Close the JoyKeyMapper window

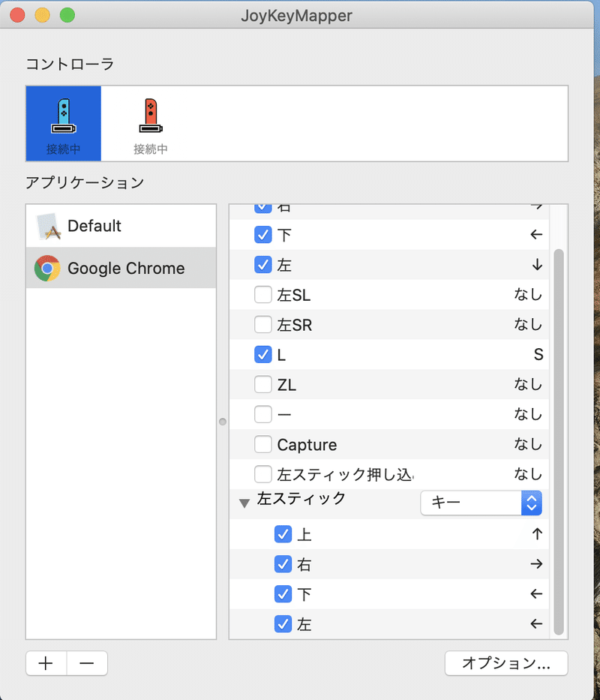tap(18, 15)
